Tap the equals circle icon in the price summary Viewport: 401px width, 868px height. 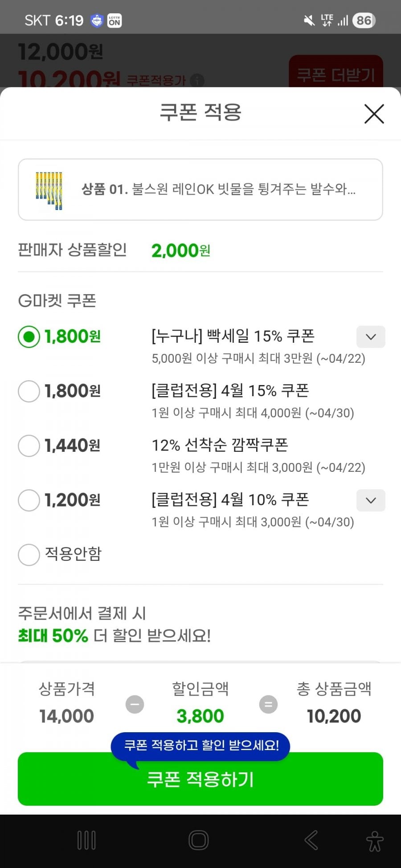coord(268,704)
